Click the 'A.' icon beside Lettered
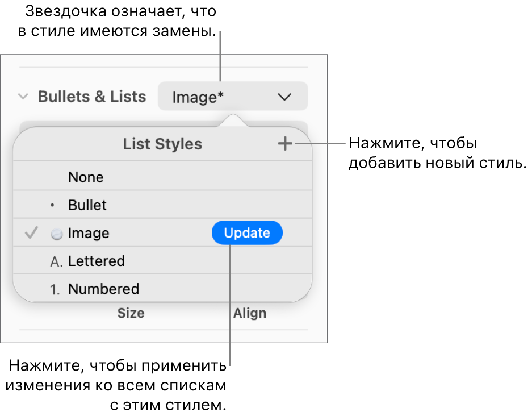532x416 pixels. point(57,261)
